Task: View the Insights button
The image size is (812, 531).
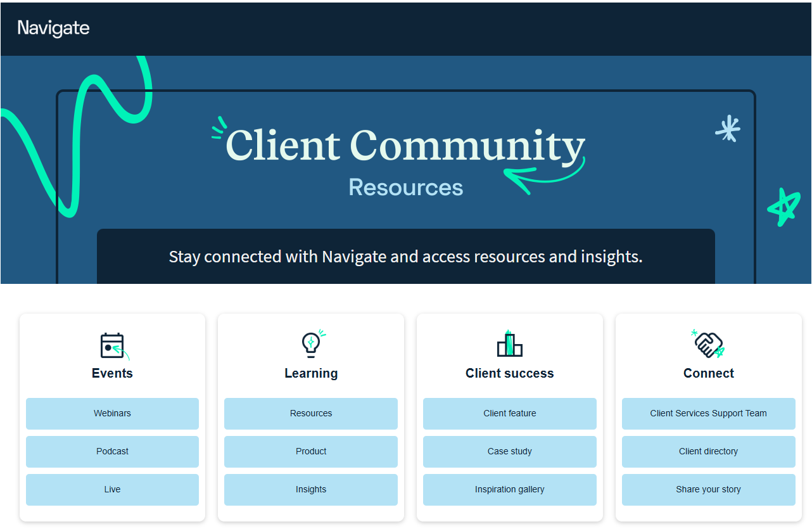Action: pyautogui.click(x=311, y=489)
